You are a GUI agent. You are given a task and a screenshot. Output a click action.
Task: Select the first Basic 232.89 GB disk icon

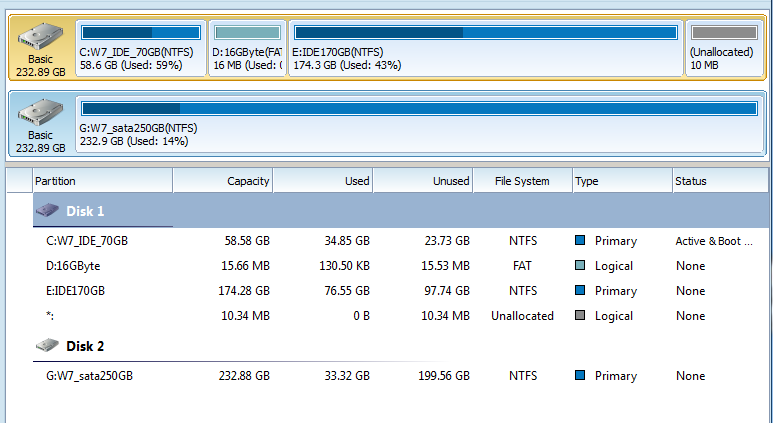(x=40, y=37)
